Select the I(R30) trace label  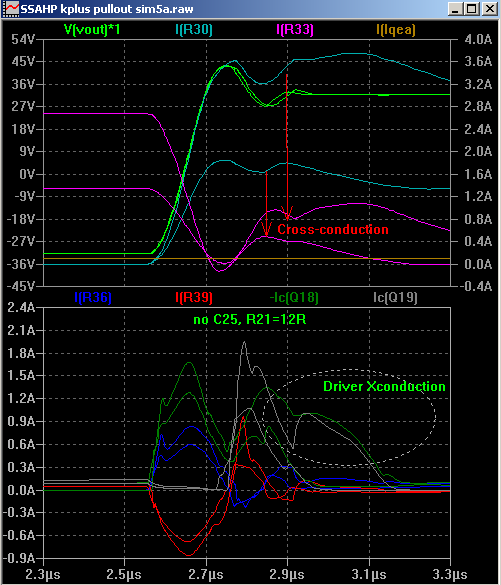(194, 29)
